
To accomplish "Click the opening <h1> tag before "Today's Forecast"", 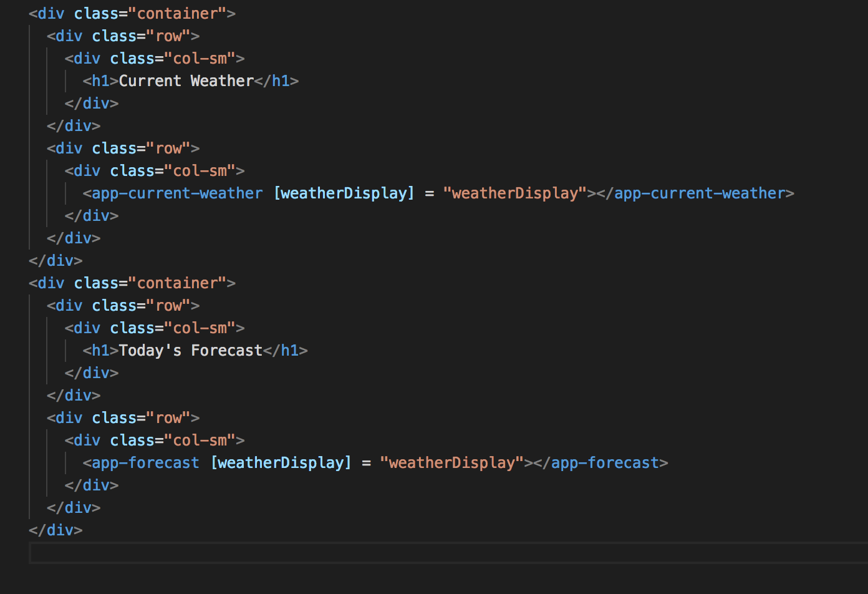I will (101, 351).
